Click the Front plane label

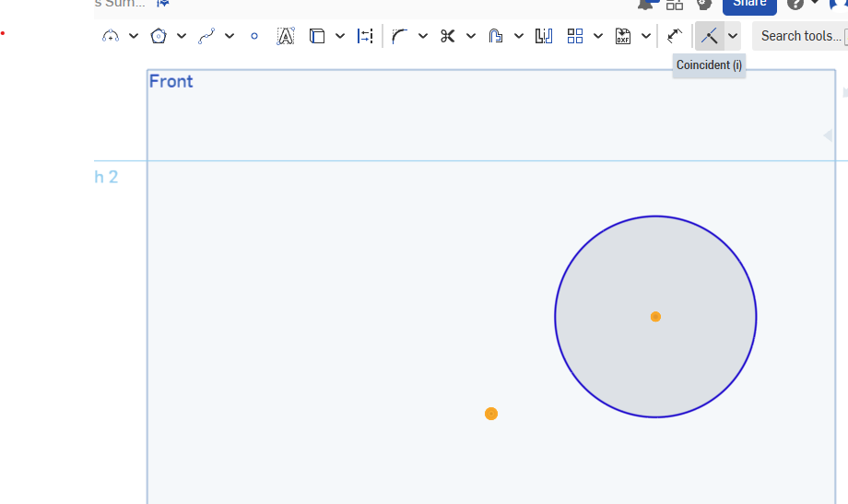171,81
